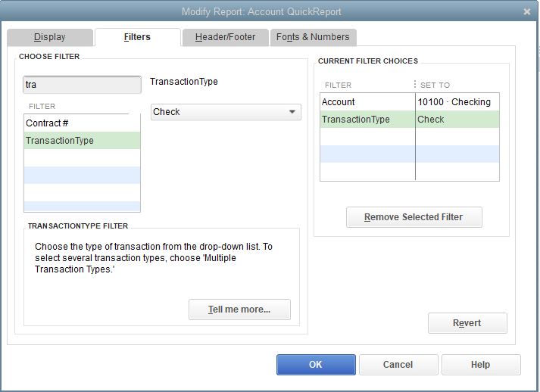540x392 pixels.
Task: Select 'Contract #' in the filter list
Action: coord(82,123)
